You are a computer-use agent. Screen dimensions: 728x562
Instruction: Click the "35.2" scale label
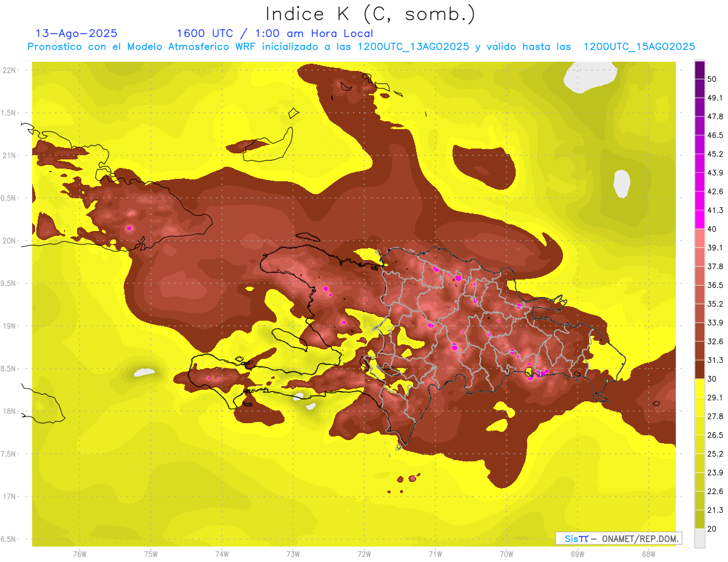pyautogui.click(x=715, y=304)
